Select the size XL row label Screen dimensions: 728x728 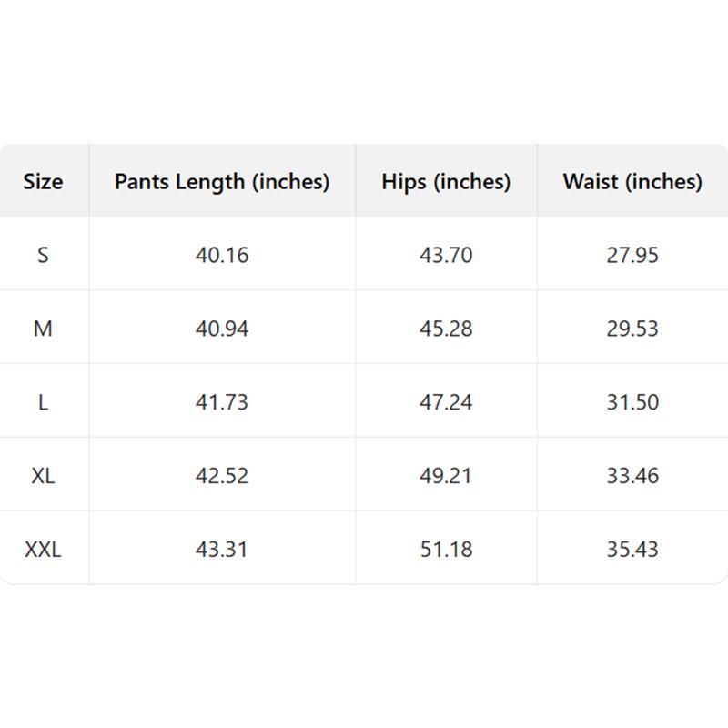43,476
